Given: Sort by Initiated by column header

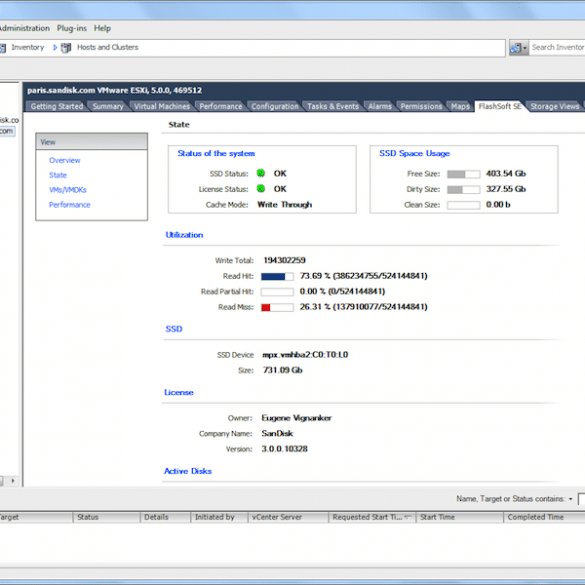Looking at the screenshot, I should [219, 517].
